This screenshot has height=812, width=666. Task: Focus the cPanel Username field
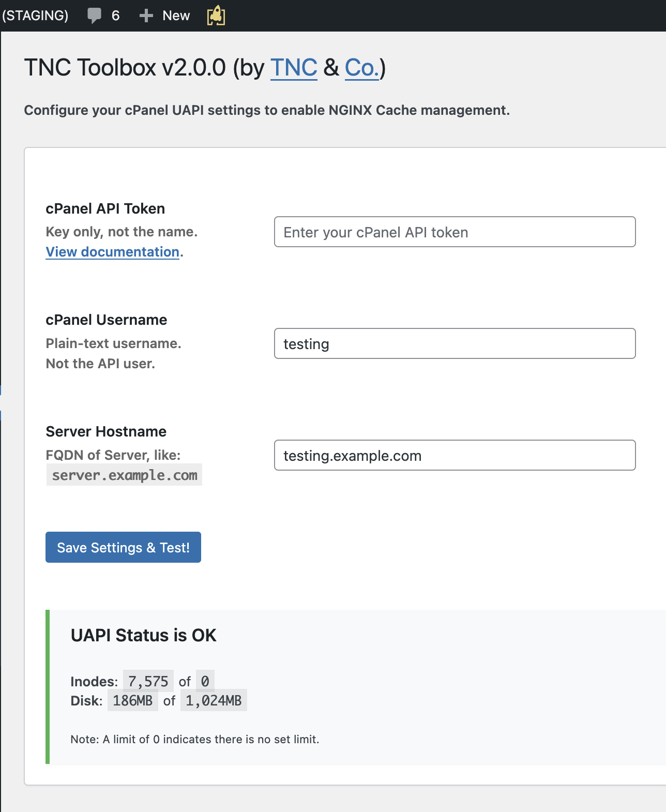click(455, 343)
